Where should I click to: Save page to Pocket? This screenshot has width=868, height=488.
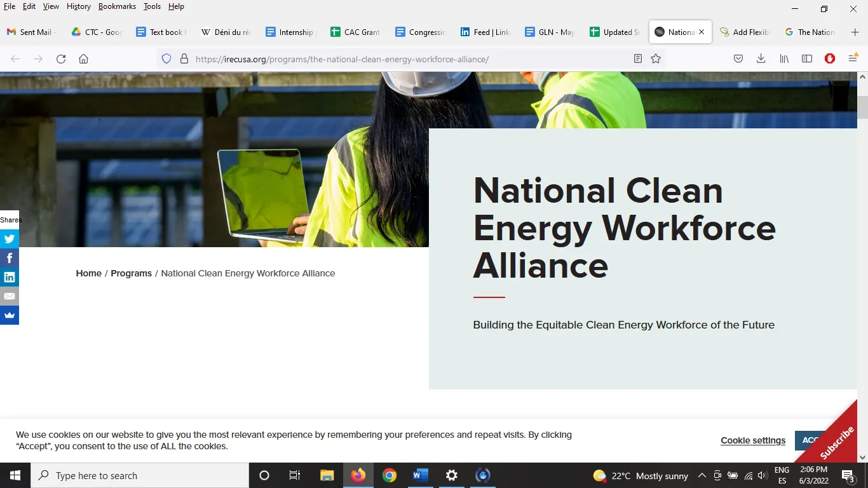pyautogui.click(x=738, y=59)
